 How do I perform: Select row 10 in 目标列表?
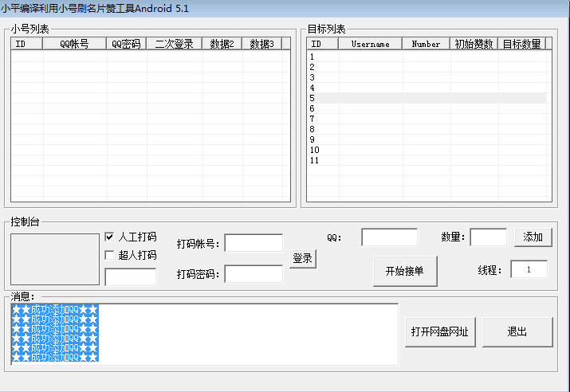click(x=427, y=150)
